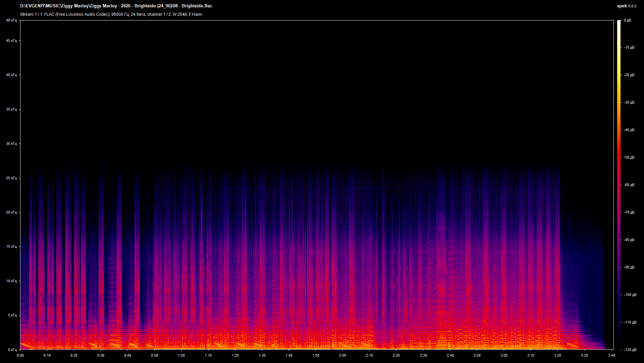Click the -40 дБ level scale label
Screen dimensions: 644x363
pos(629,130)
